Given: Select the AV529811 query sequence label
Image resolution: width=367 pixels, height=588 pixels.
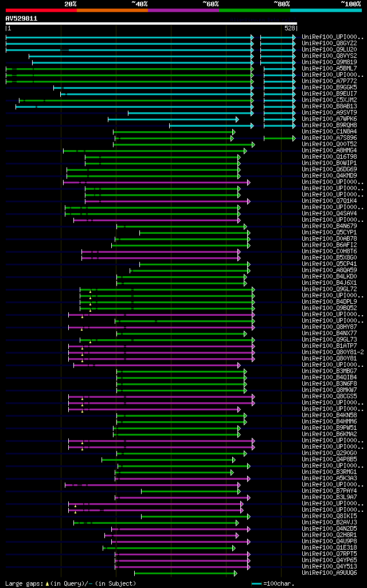Looking at the screenshot, I should (21, 18).
